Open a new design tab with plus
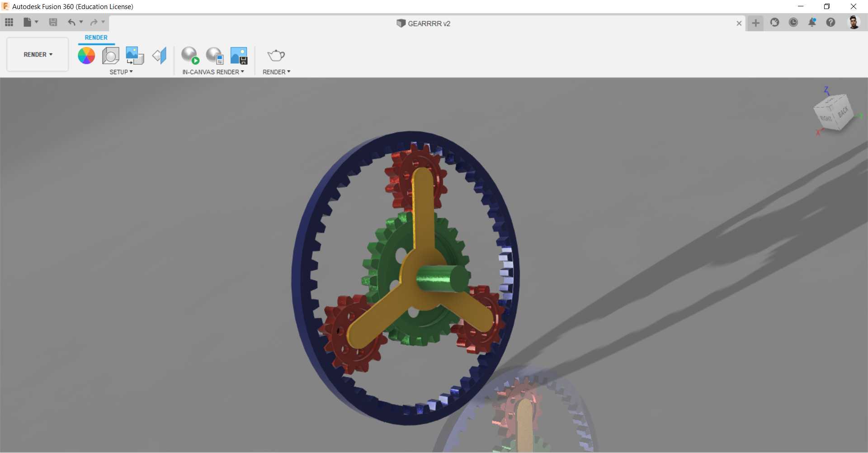Viewport: 868px width, 453px height. click(x=755, y=23)
